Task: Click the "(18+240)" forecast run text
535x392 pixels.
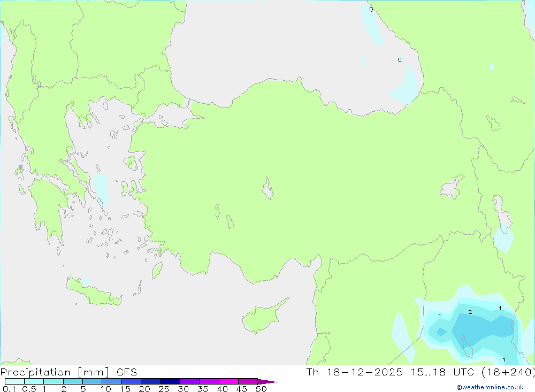Action: pos(508,372)
